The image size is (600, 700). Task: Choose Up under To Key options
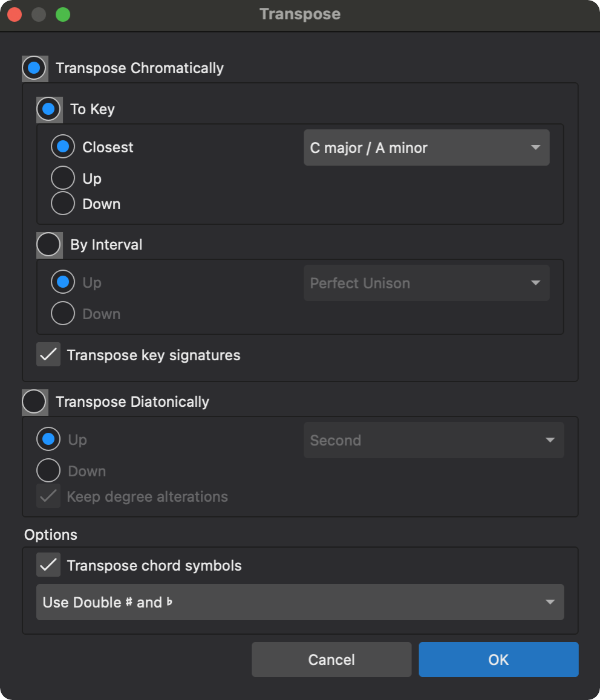(62, 178)
